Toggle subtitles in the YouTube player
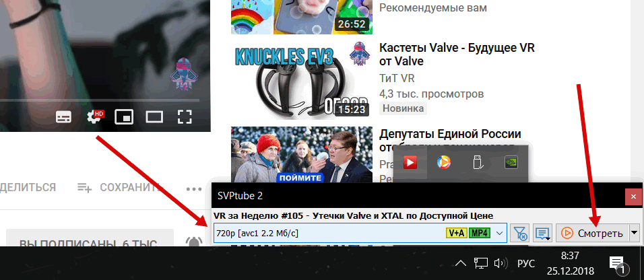 point(64,117)
